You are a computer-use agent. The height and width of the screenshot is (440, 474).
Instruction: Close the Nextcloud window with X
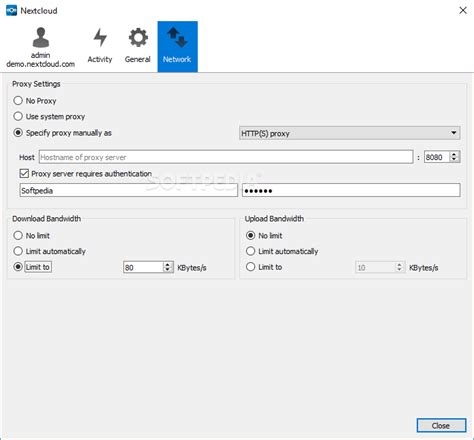click(463, 10)
